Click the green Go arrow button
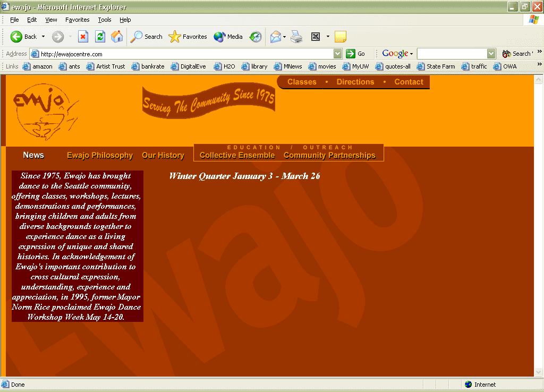544x392 pixels. tap(351, 54)
